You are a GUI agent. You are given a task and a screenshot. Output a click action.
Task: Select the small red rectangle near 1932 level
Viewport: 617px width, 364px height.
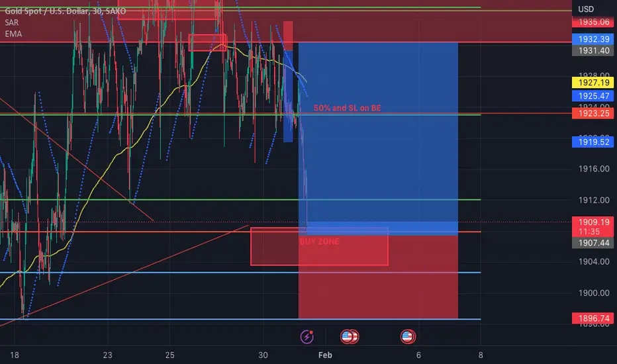pos(207,42)
